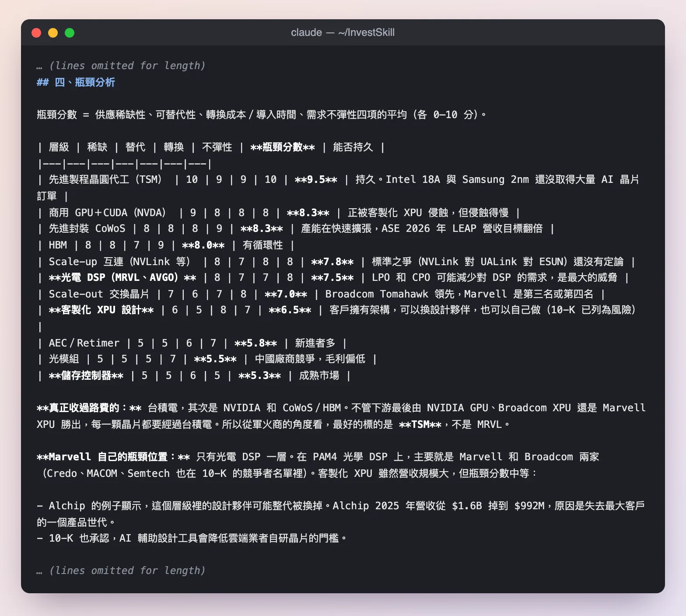Click the header cell 不彈性
The width and height of the screenshot is (686, 616).
click(x=217, y=147)
